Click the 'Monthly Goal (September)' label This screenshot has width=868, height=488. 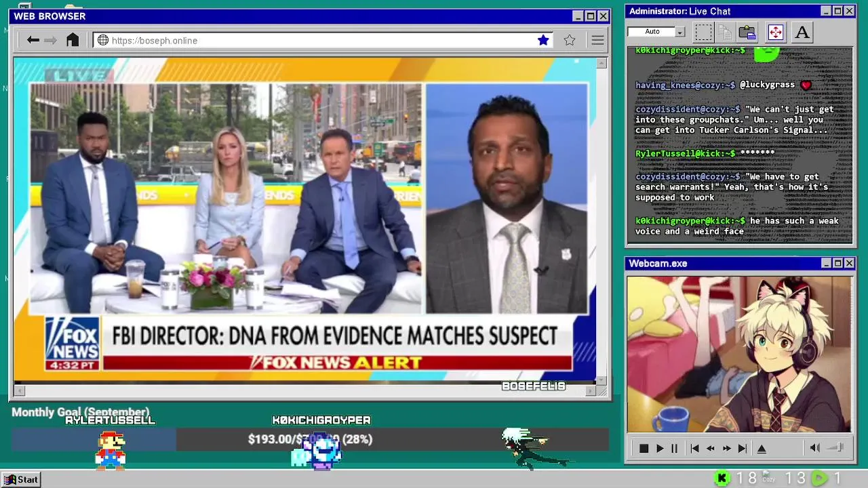point(80,411)
